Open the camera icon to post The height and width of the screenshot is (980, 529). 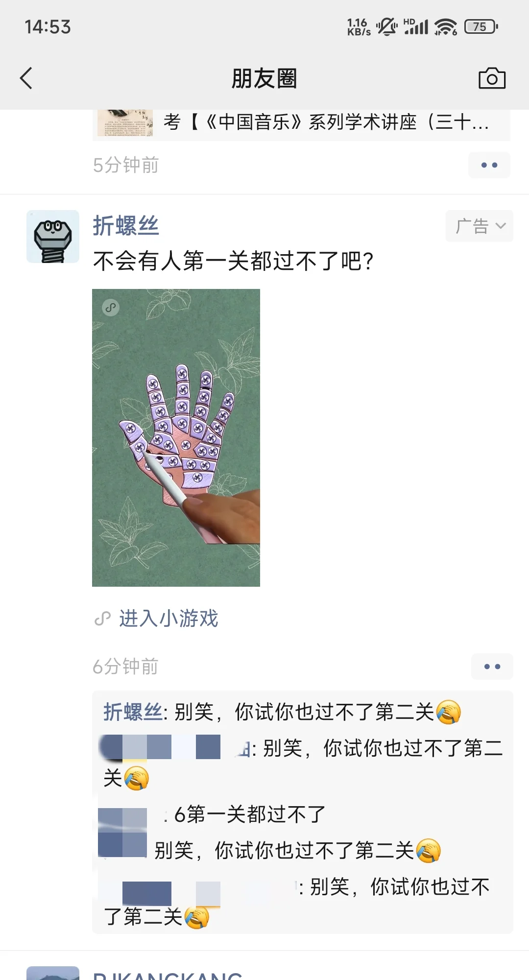[492, 78]
